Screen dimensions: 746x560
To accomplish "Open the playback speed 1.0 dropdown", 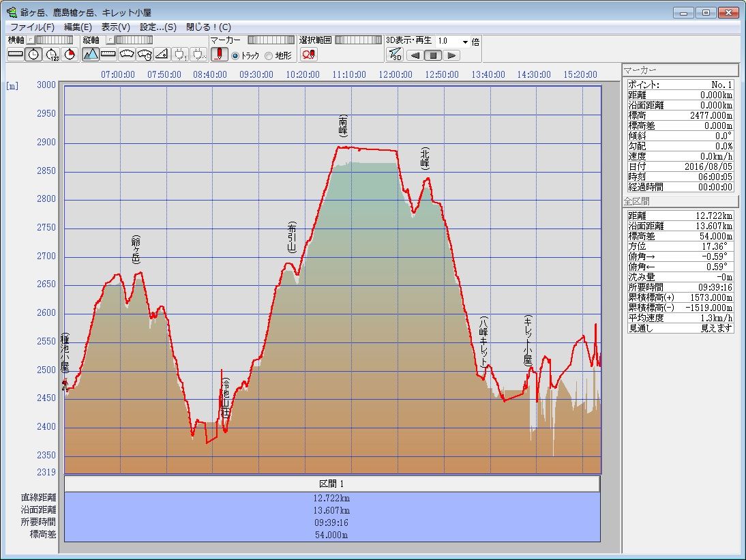I will click(465, 42).
